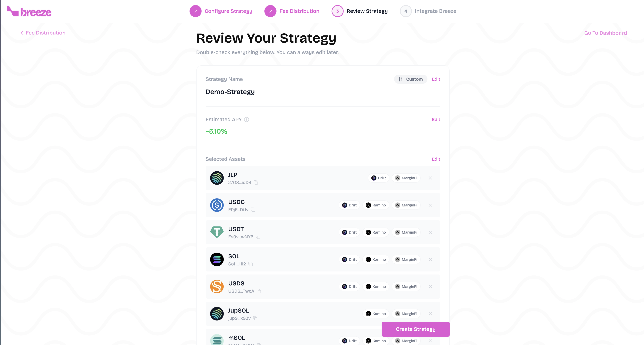
Task: Toggle the Kamino protocol badge on SOL row
Action: (376, 259)
